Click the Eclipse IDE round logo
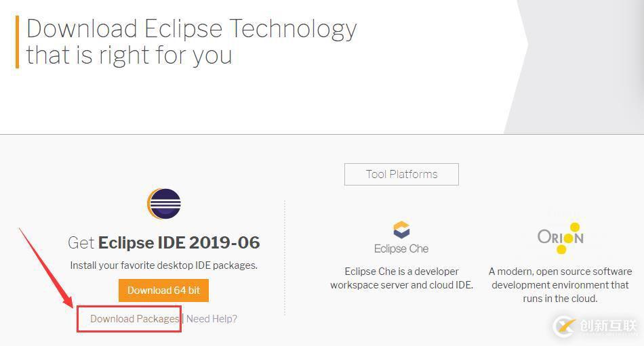The image size is (644, 346). [x=164, y=204]
